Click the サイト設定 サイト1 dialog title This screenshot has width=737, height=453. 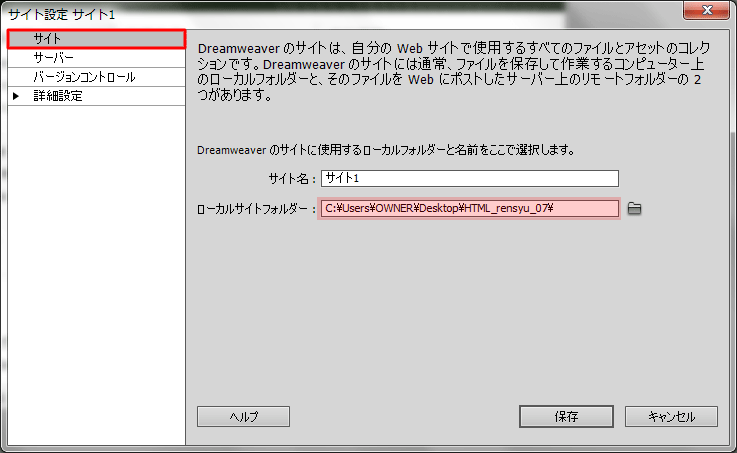(x=62, y=15)
